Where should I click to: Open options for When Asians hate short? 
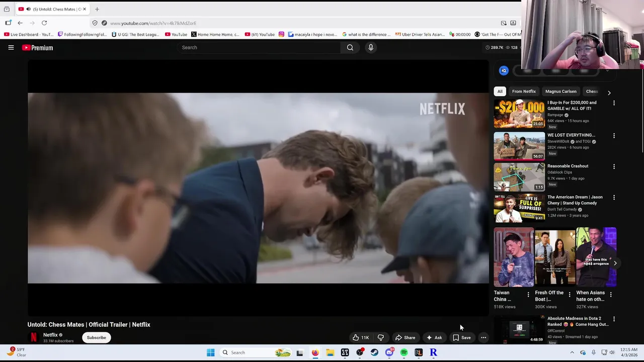pos(611,295)
